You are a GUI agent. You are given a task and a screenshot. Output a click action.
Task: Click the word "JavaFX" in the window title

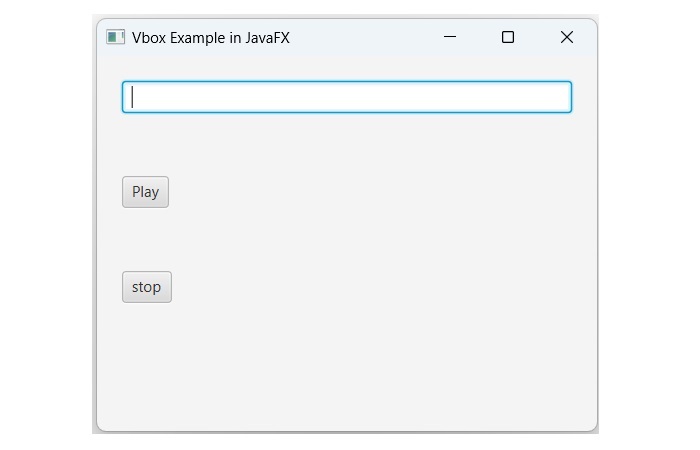click(267, 38)
